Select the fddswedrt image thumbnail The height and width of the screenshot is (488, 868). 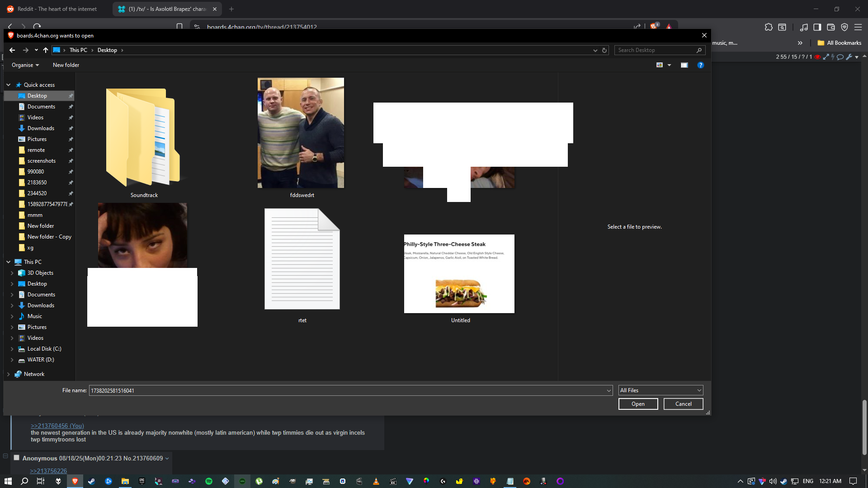pos(301,133)
